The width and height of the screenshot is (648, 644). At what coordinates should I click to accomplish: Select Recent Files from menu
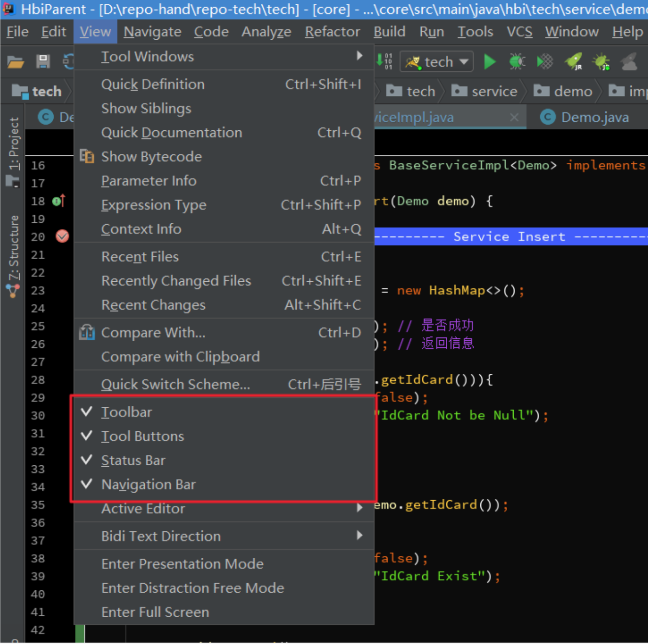[x=140, y=257]
